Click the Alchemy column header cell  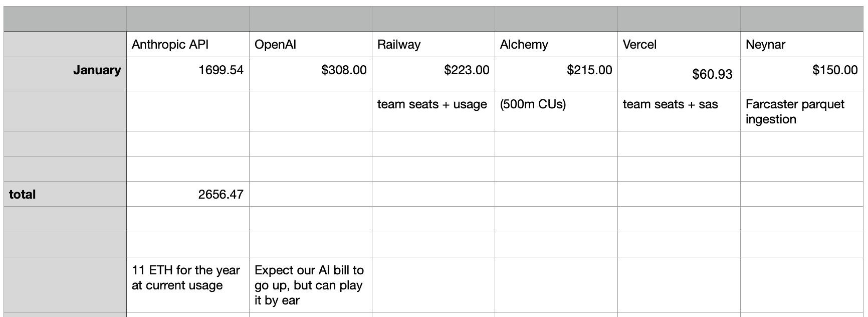556,44
